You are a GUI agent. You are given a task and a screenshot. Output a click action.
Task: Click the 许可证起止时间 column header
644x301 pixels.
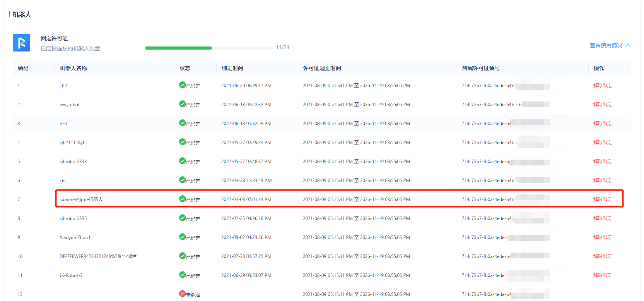(322, 68)
